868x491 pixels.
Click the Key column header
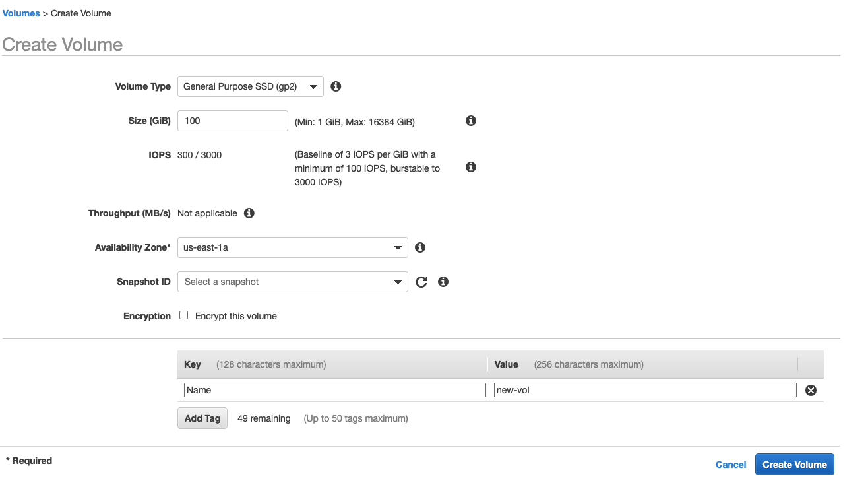[x=193, y=364]
